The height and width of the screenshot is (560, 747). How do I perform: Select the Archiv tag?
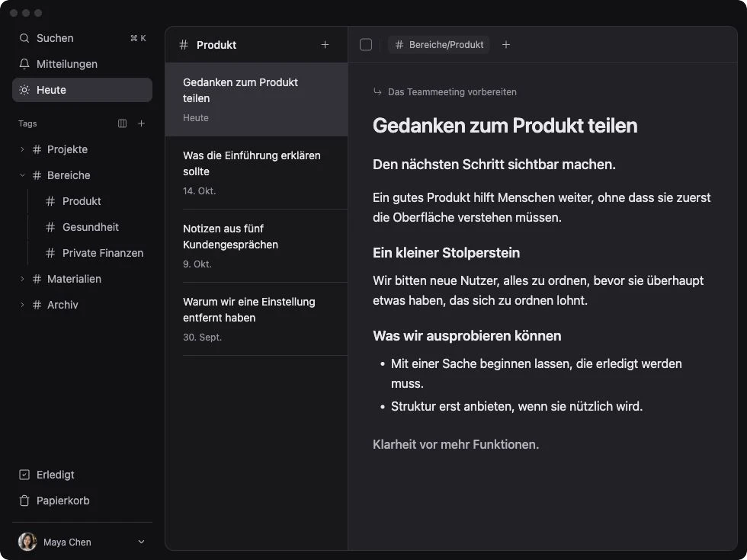tap(63, 305)
